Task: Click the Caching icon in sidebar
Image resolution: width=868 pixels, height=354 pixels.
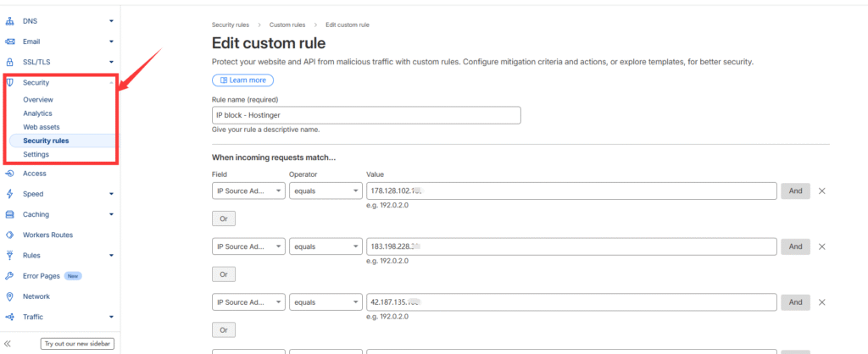Action: click(10, 214)
